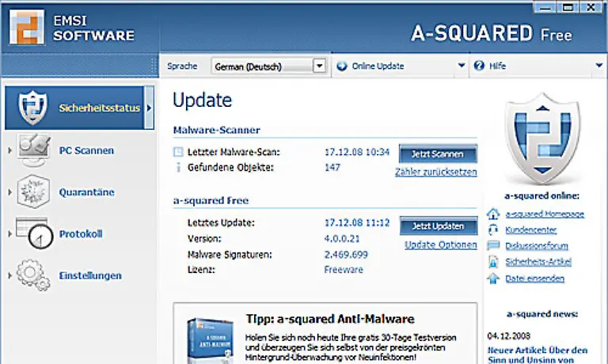The height and width of the screenshot is (364, 608).
Task: Open the PC Scannen section
Action: pyautogui.click(x=86, y=150)
